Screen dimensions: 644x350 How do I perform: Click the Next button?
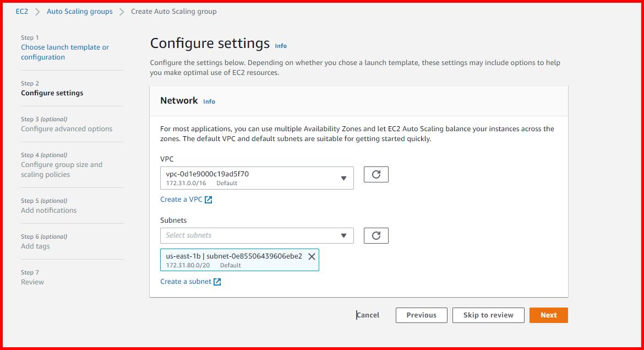pyautogui.click(x=548, y=315)
